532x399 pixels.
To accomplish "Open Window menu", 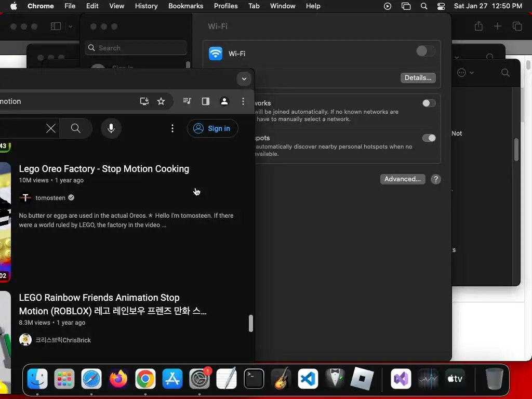I will coord(283,6).
